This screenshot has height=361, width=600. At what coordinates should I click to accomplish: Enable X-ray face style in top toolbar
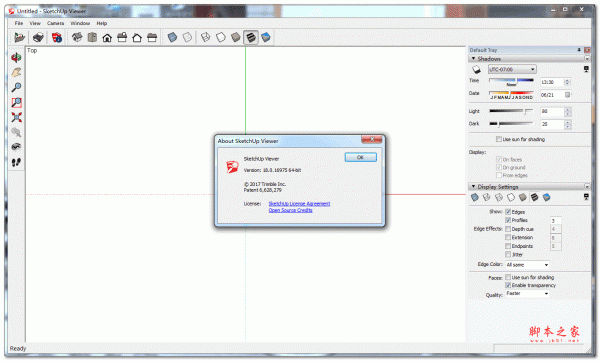point(172,38)
